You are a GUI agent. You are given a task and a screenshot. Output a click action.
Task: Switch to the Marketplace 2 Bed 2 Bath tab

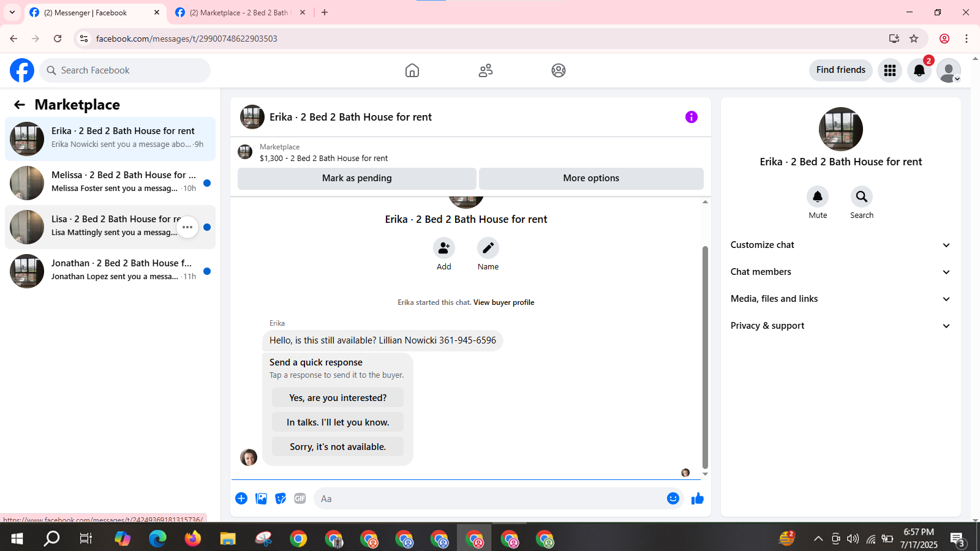coord(239,12)
